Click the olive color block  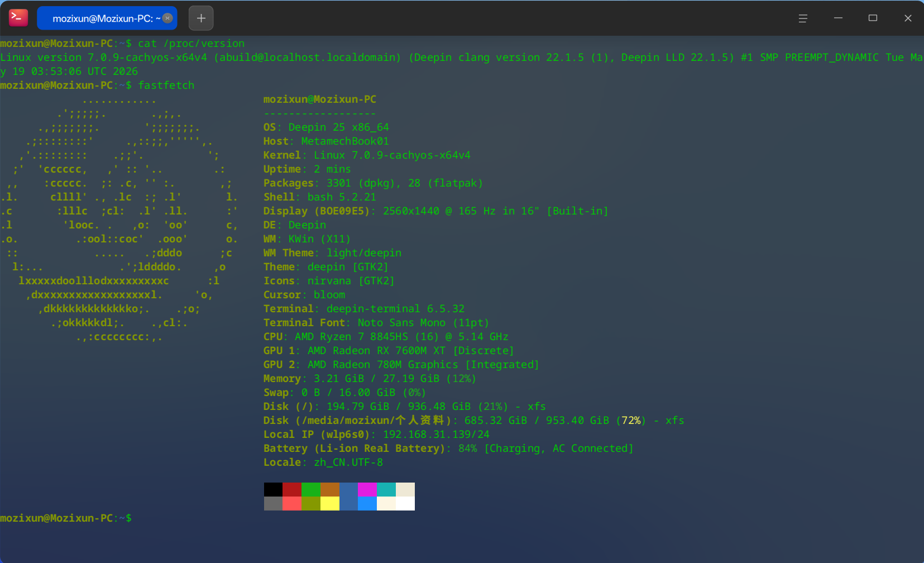click(311, 504)
